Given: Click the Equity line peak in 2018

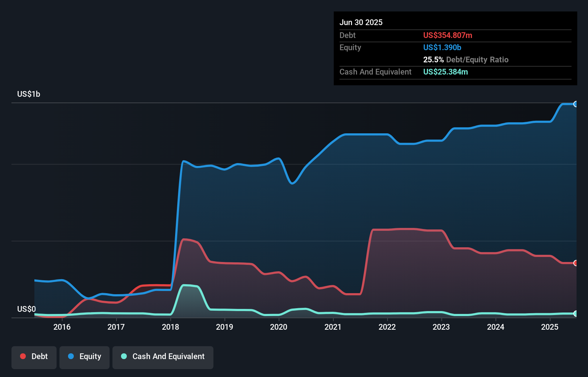Looking at the screenshot, I should [x=184, y=161].
